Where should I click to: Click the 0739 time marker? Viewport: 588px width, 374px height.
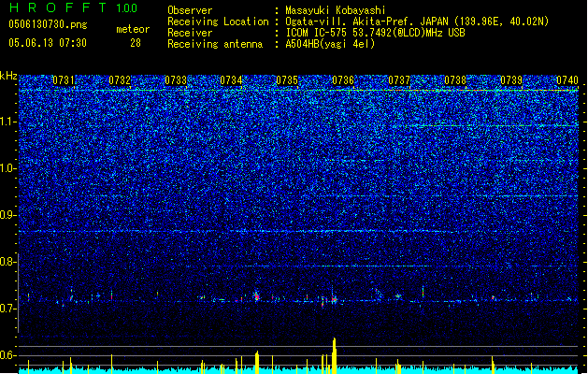pos(511,80)
